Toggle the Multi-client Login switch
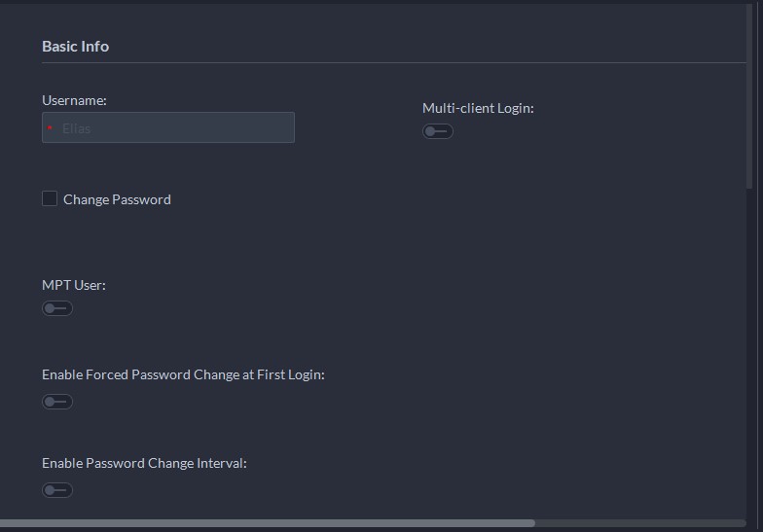The height and width of the screenshot is (532, 763). tap(438, 131)
